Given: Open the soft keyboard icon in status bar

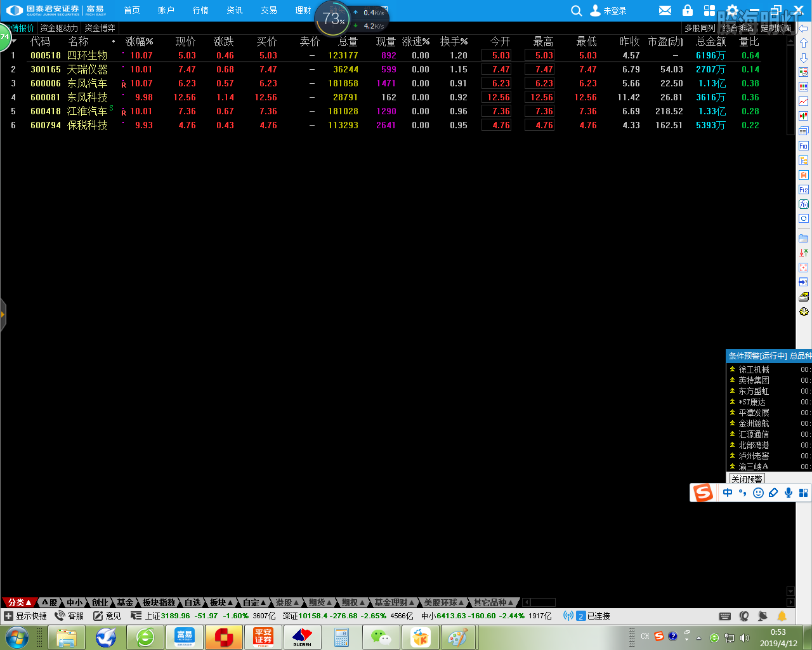Looking at the screenshot, I should point(725,616).
